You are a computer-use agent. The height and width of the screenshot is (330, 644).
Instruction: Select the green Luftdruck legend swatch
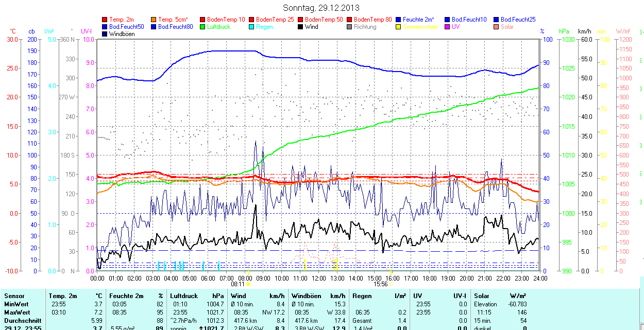pos(203,27)
